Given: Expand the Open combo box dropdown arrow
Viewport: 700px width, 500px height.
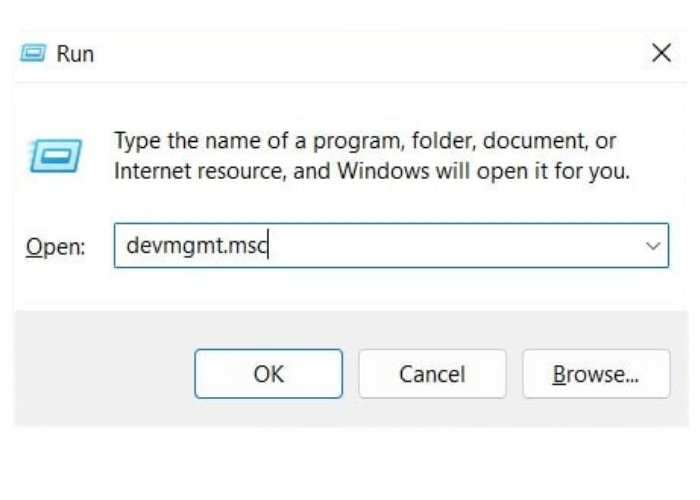Looking at the screenshot, I should pos(654,246).
